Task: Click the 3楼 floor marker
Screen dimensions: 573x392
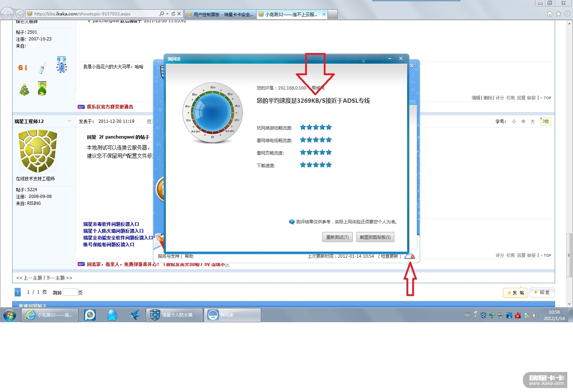Action: pos(545,121)
